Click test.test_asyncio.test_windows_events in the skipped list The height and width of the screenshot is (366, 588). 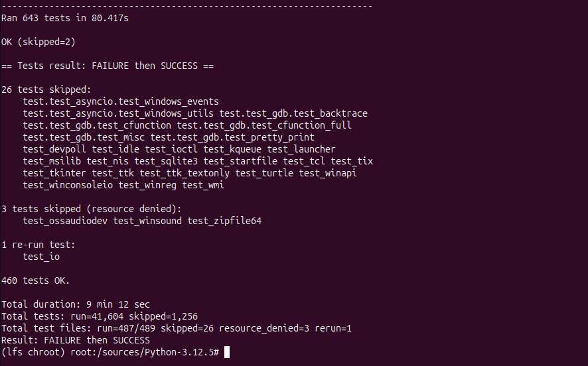click(x=121, y=101)
